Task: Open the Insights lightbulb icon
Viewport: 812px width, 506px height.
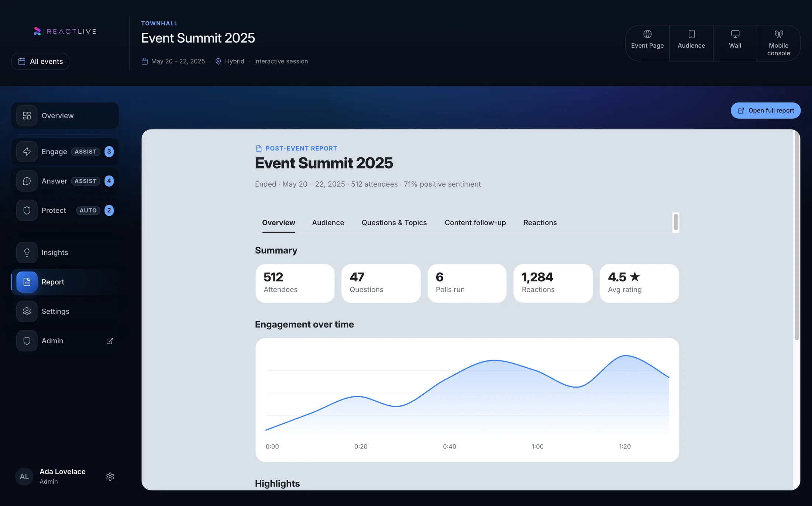Action: coord(27,253)
